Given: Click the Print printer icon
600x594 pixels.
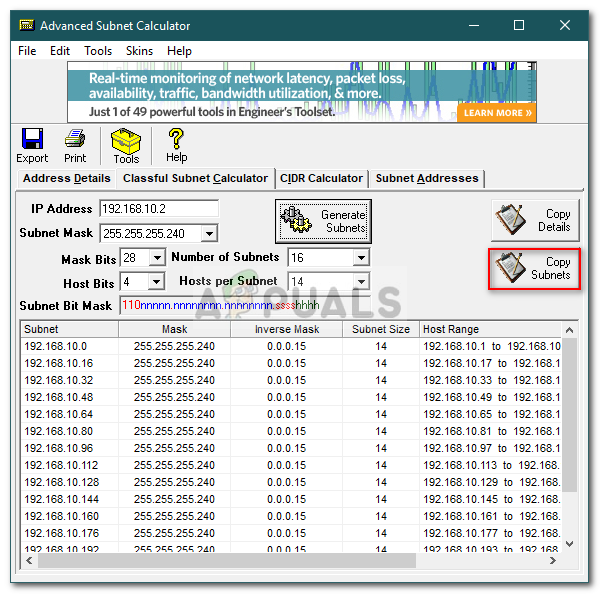Looking at the screenshot, I should tap(75, 139).
